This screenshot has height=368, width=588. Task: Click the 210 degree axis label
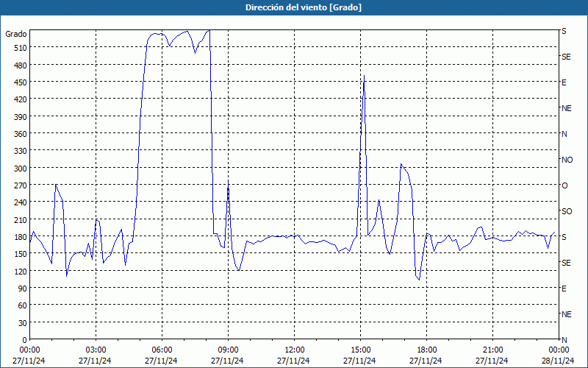[x=21, y=219]
